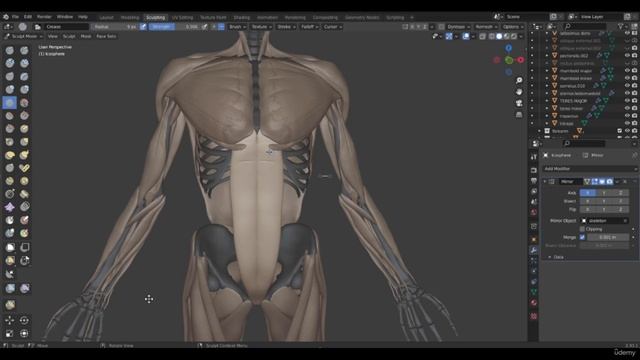640x360 pixels.
Task: Select the Mesh Filter tool
Action: click(10, 289)
